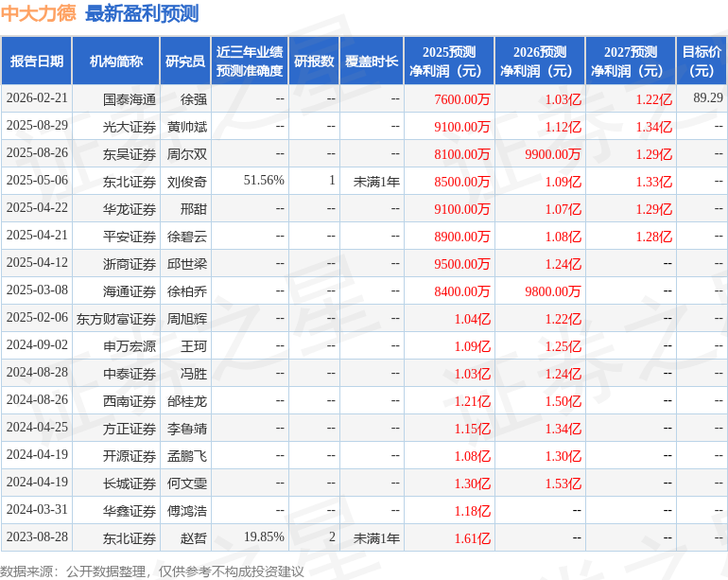Image resolution: width=728 pixels, height=580 pixels.
Task: Click the 9900.00万 forecast value
Action: point(553,154)
